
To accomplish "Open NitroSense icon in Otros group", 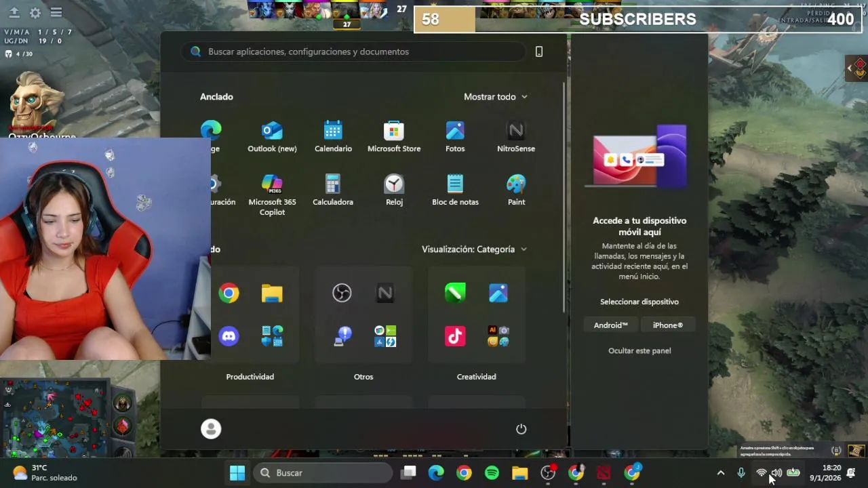I will coord(385,293).
